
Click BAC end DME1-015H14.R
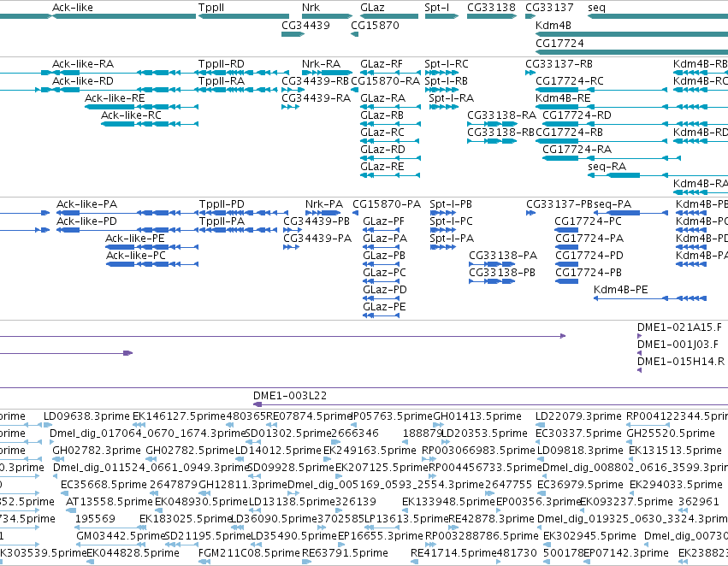tap(681, 362)
